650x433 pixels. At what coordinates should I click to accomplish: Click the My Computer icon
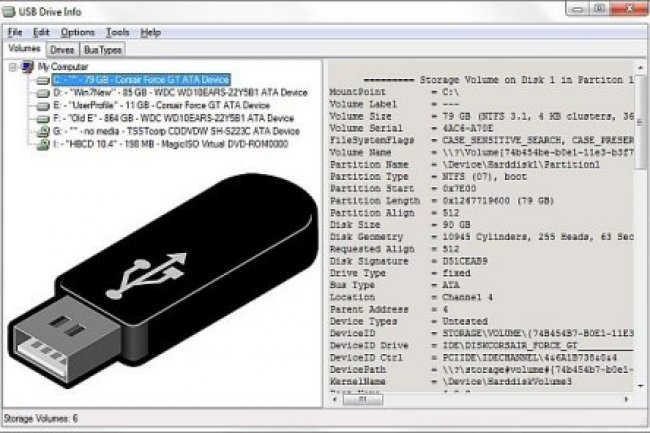[27, 67]
